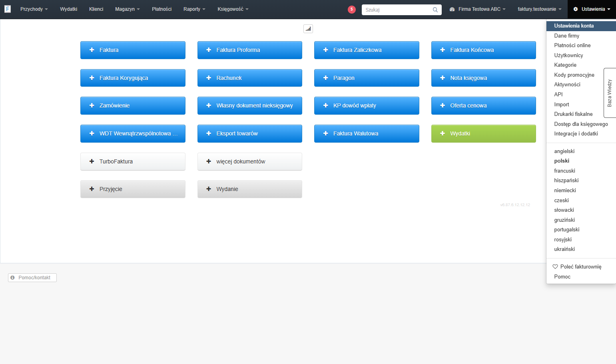Open the notifications badge showing 5
Screen dimensions: 616x364
coord(352,9)
